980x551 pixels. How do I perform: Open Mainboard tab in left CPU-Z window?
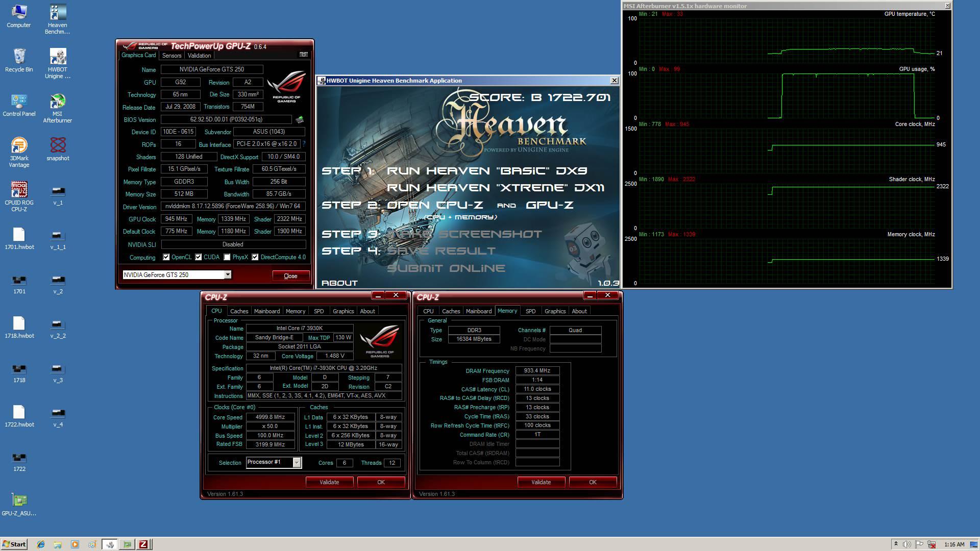(267, 311)
